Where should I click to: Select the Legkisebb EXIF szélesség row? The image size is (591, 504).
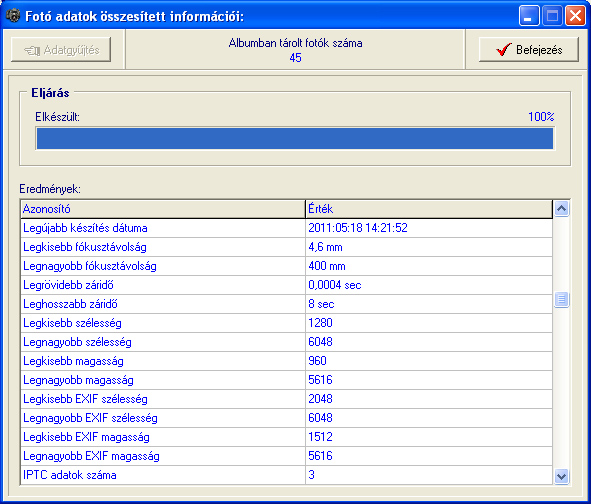286,399
